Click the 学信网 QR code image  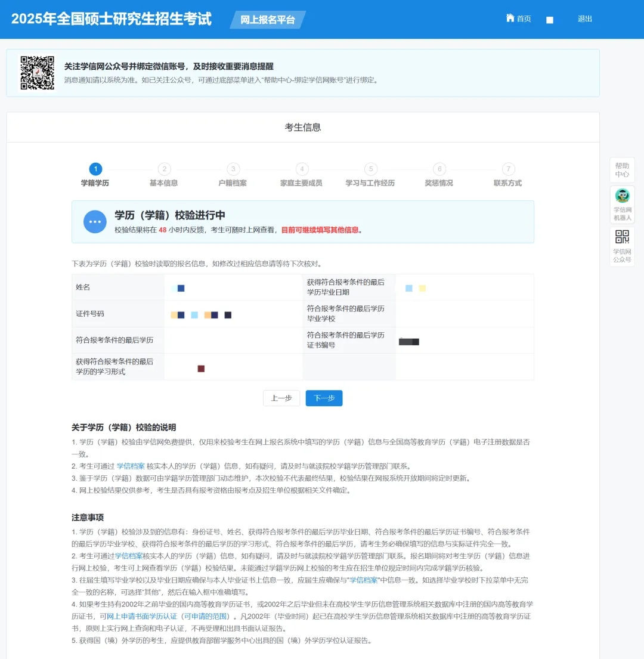click(37, 73)
